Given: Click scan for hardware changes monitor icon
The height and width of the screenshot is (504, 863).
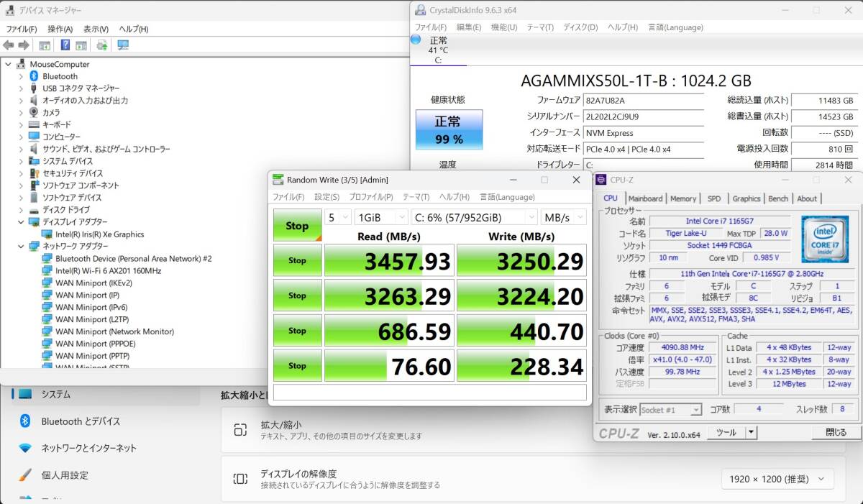Looking at the screenshot, I should 123,45.
